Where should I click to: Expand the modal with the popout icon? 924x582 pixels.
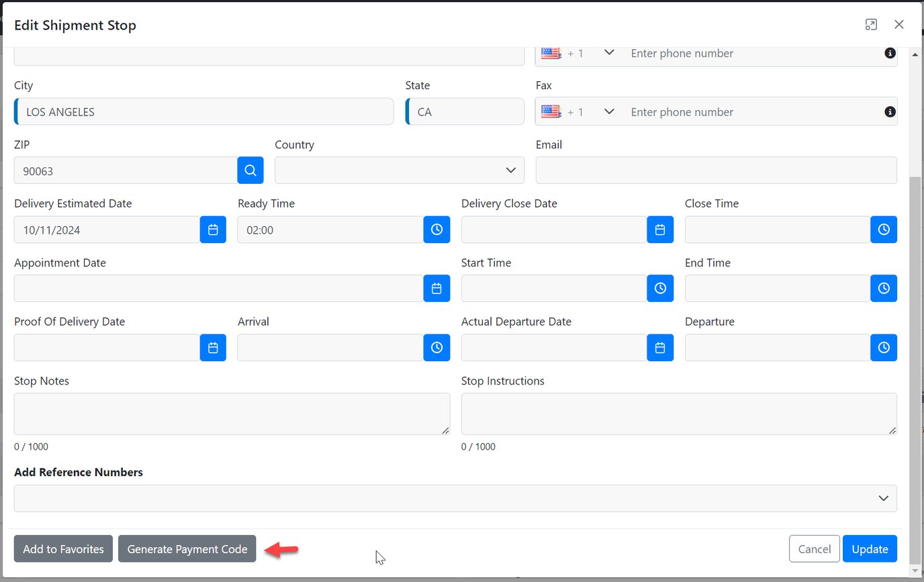tap(871, 25)
